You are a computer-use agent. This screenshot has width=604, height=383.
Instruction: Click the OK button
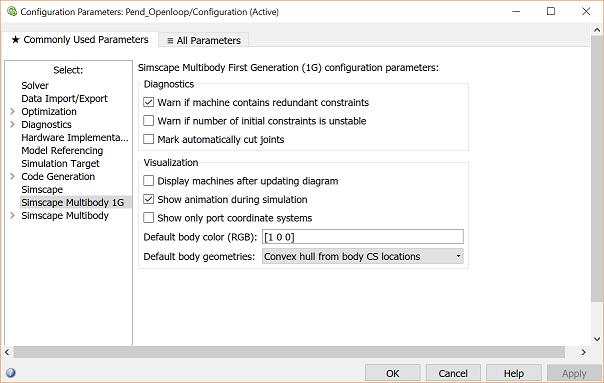tap(393, 373)
